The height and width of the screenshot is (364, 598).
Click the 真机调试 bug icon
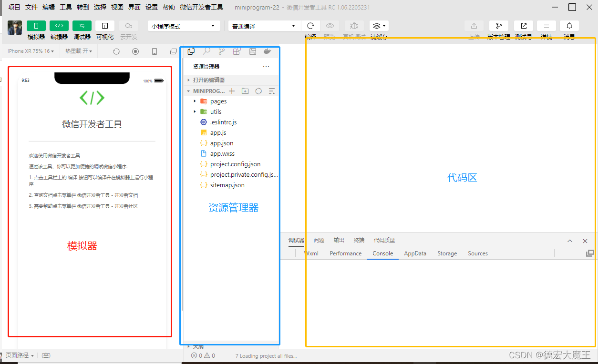[354, 26]
